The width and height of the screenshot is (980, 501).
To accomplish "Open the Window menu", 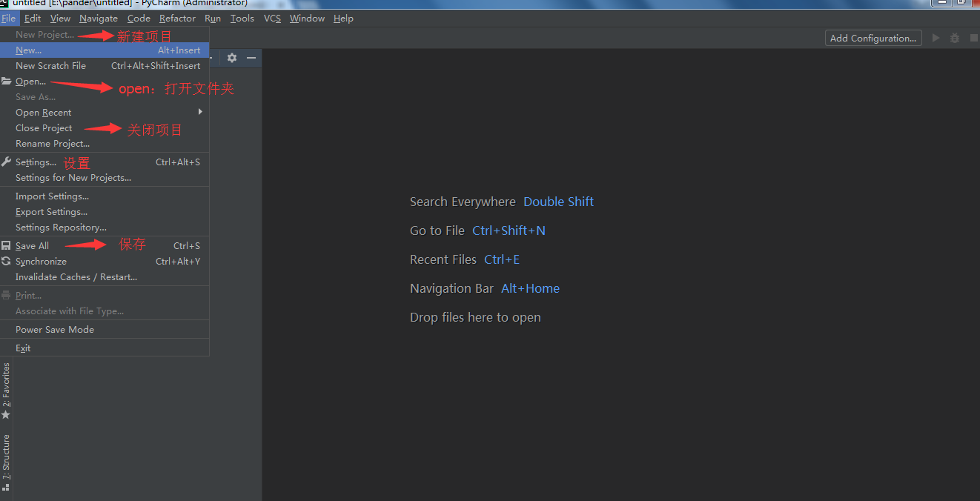I will [307, 18].
